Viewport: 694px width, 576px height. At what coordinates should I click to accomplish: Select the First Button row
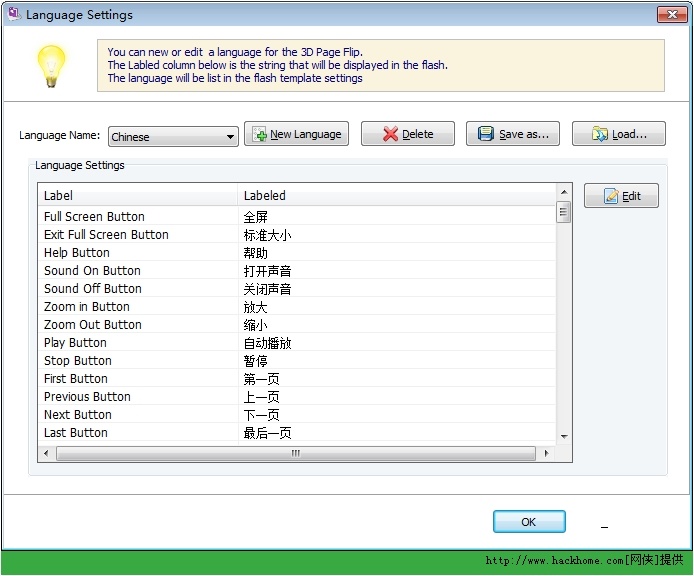pyautogui.click(x=297, y=379)
